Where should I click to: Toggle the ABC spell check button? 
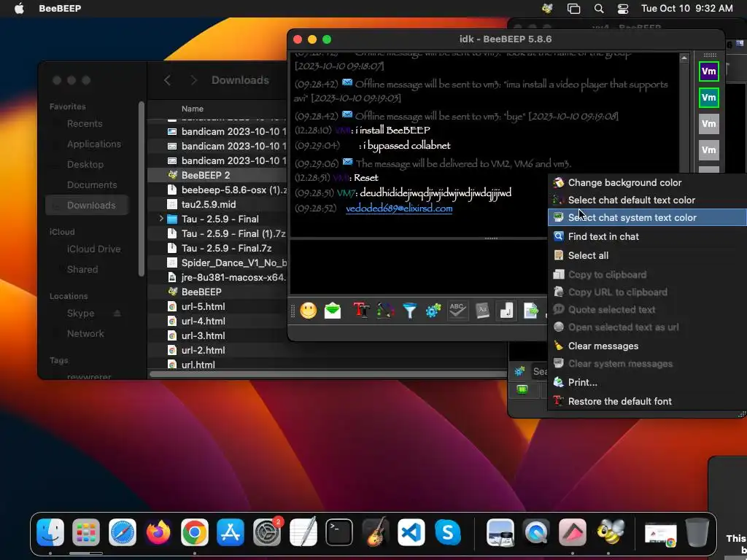457,311
